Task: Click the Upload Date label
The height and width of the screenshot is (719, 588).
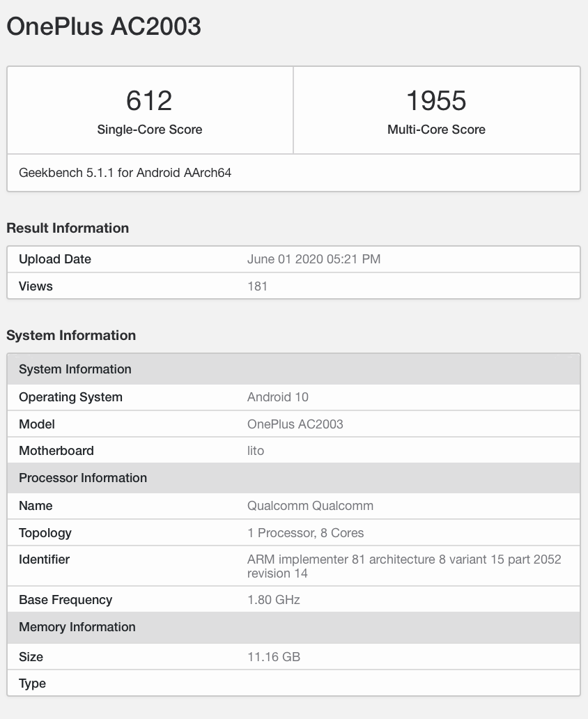Action: click(x=55, y=259)
